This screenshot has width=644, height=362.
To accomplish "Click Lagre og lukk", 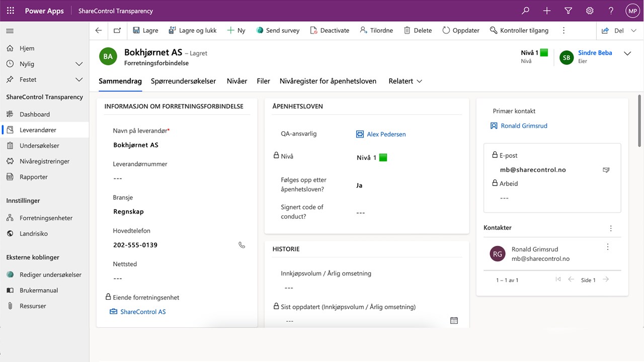I will 193,30.
